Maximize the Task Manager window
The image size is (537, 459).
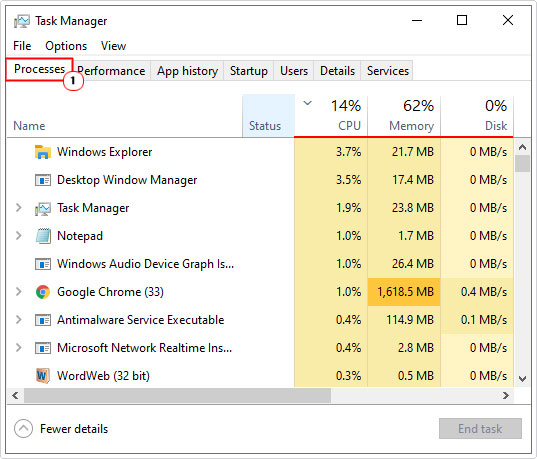coord(462,20)
